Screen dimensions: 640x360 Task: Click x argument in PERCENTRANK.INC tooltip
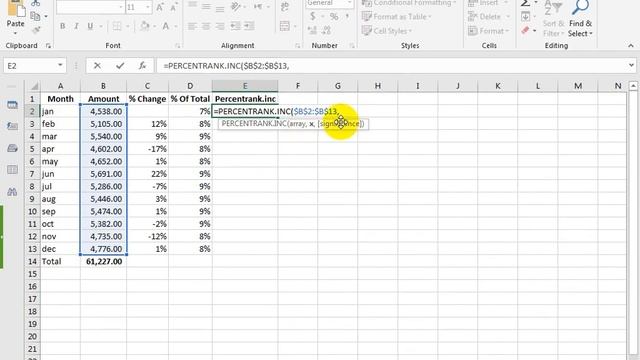(x=311, y=124)
